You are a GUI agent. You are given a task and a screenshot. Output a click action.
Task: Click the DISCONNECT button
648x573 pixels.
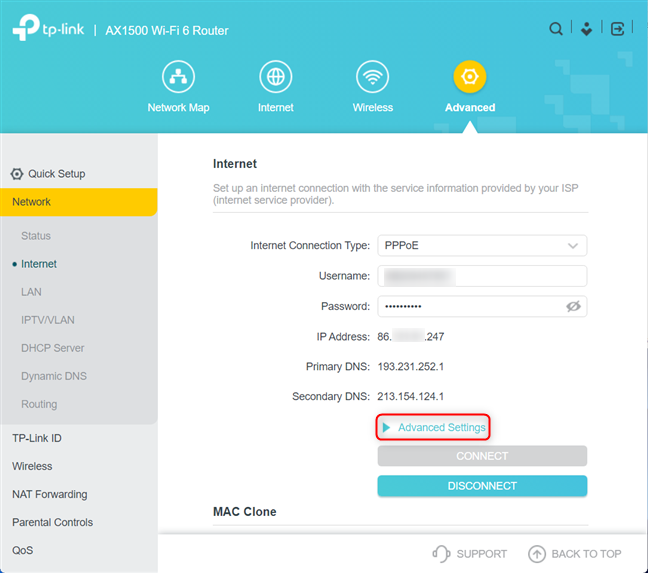(x=482, y=486)
